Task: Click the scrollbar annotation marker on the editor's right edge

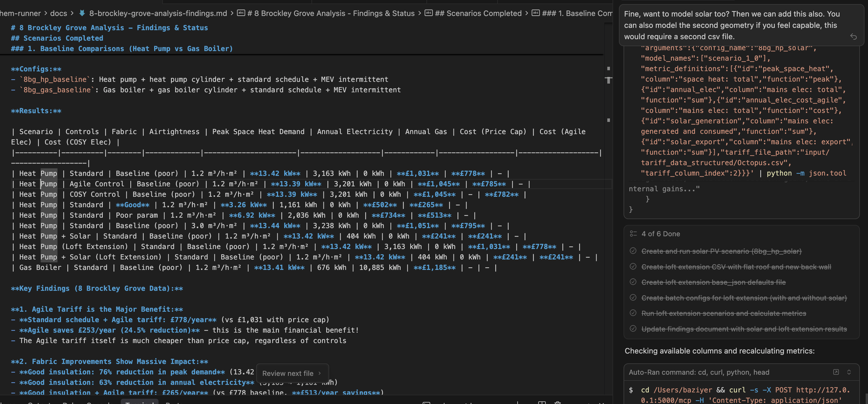Action: click(x=608, y=68)
